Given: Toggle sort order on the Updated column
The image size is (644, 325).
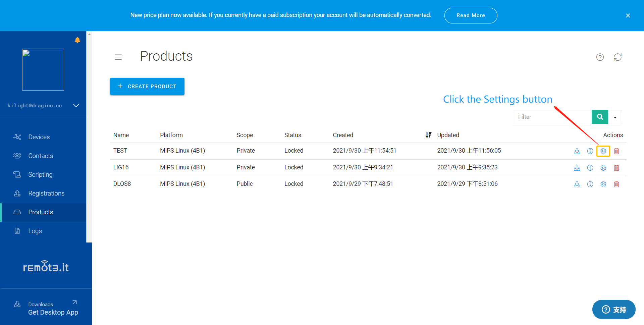Looking at the screenshot, I should (x=428, y=135).
